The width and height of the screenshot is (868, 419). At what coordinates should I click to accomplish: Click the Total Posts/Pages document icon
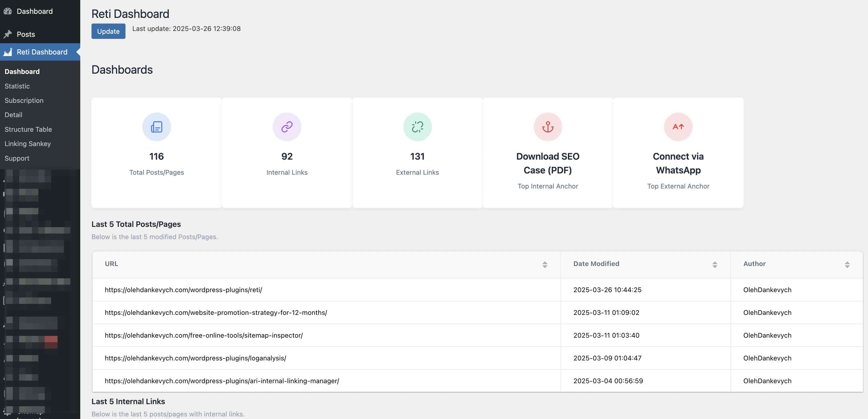pos(156,127)
